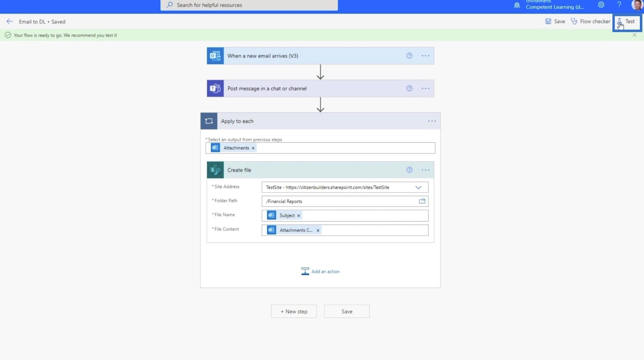The width and height of the screenshot is (644, 360).
Task: Open the user profile avatar
Action: pyautogui.click(x=637, y=5)
